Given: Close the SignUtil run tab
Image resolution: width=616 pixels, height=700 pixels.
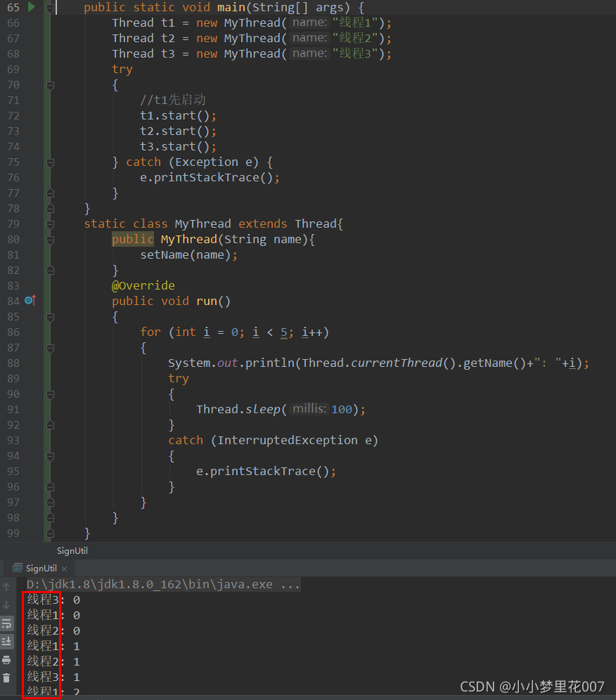Looking at the screenshot, I should 64,569.
